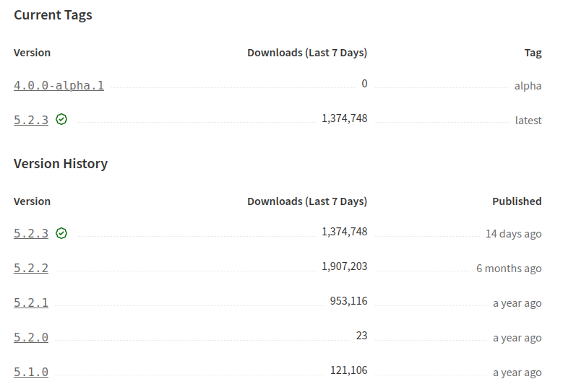Click the latest tag label
The width and height of the screenshot is (563, 392).
tap(528, 121)
